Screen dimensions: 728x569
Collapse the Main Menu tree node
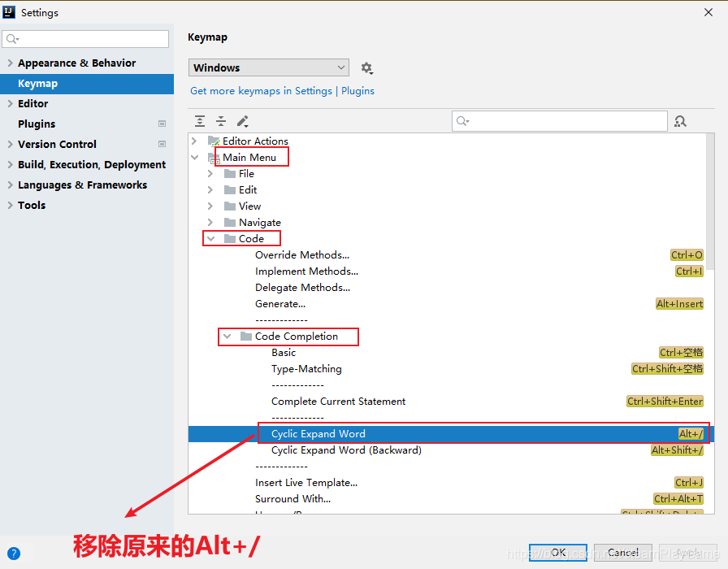pyautogui.click(x=194, y=158)
